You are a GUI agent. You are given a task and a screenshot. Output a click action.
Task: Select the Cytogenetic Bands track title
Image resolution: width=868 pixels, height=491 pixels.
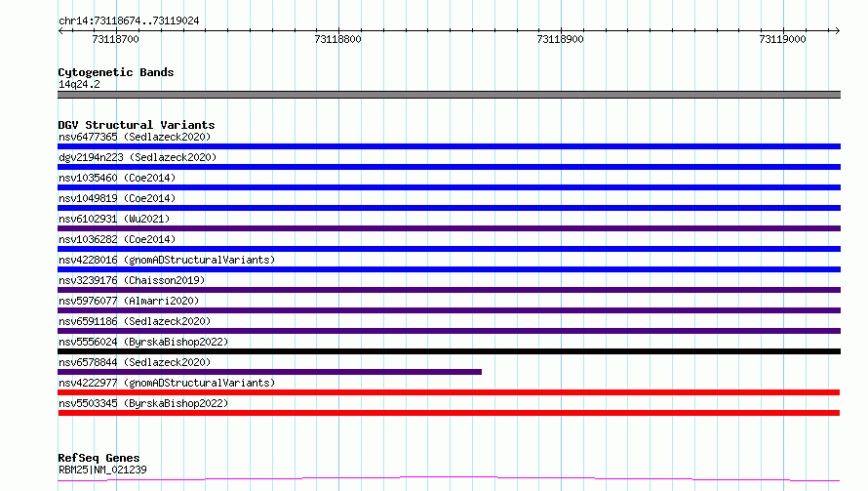(116, 72)
